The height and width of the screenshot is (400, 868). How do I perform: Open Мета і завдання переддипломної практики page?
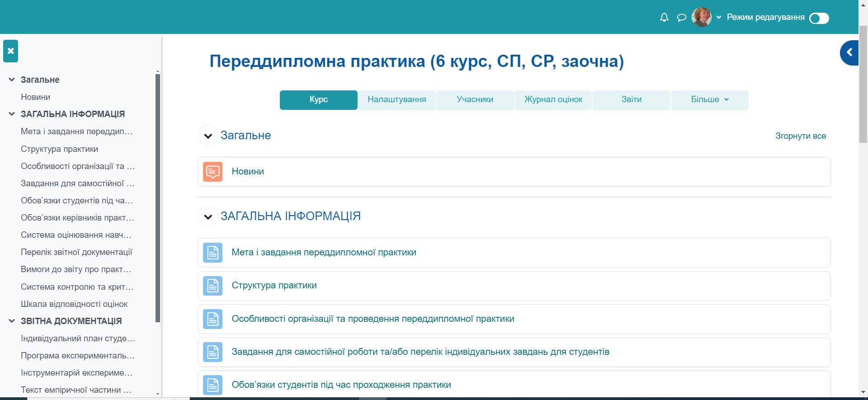click(324, 252)
